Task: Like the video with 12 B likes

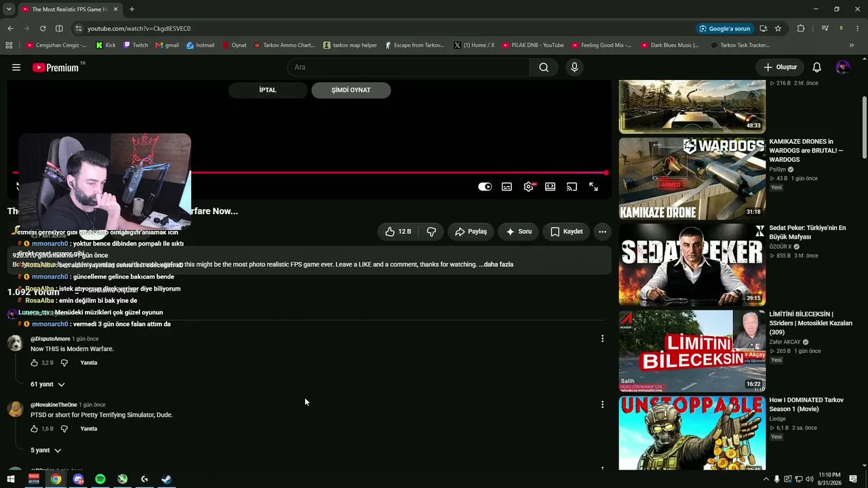Action: tap(397, 232)
